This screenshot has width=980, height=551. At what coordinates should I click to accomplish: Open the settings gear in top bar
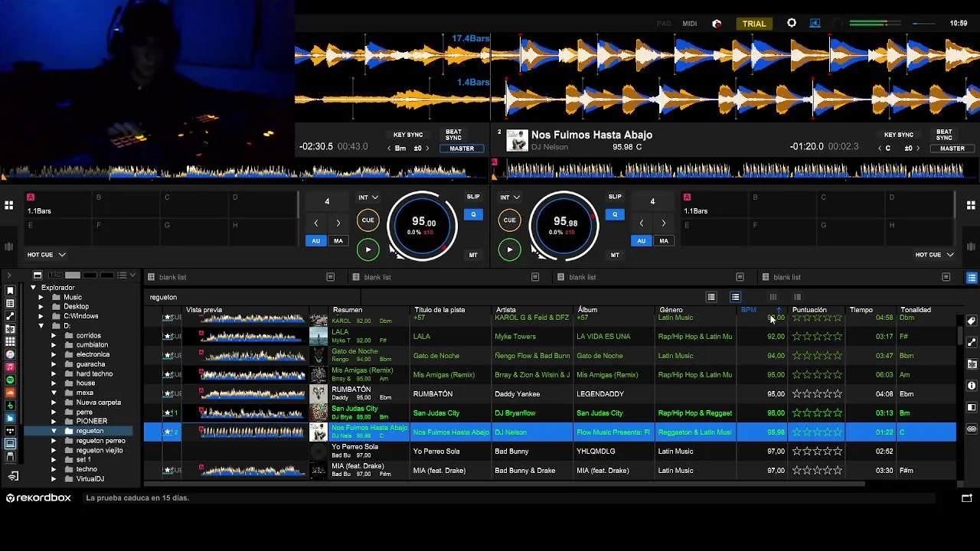[792, 23]
